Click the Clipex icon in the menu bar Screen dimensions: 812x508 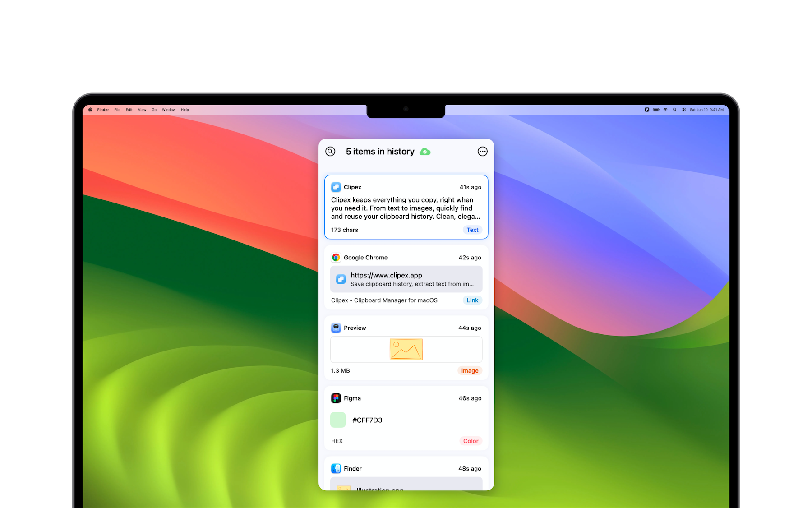(647, 110)
